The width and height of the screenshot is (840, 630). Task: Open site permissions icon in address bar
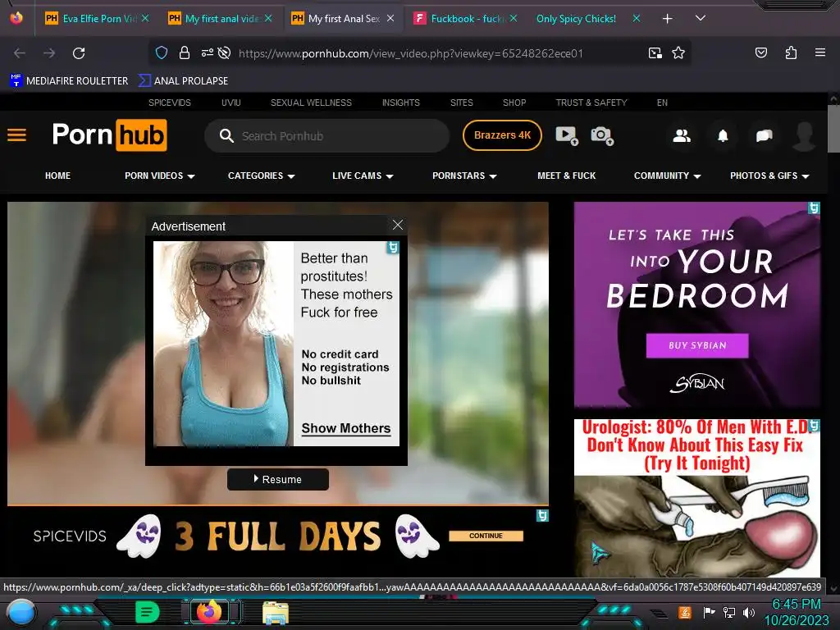207,52
